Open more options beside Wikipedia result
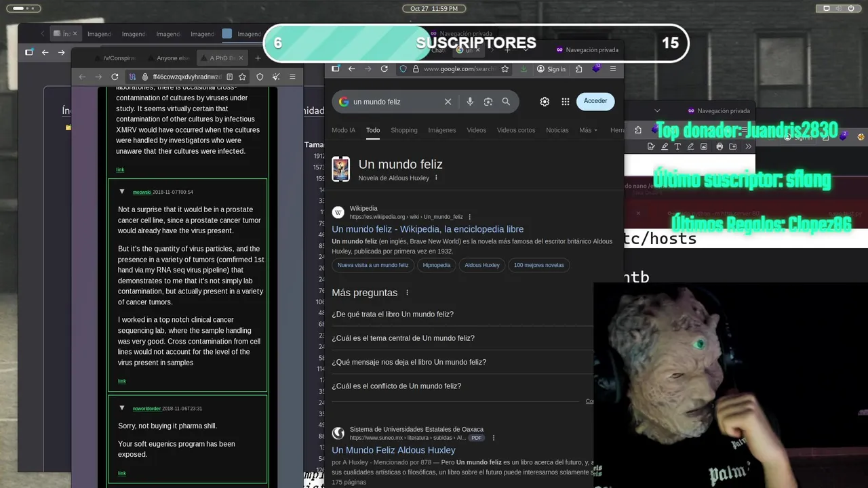The height and width of the screenshot is (488, 868). 469,217
